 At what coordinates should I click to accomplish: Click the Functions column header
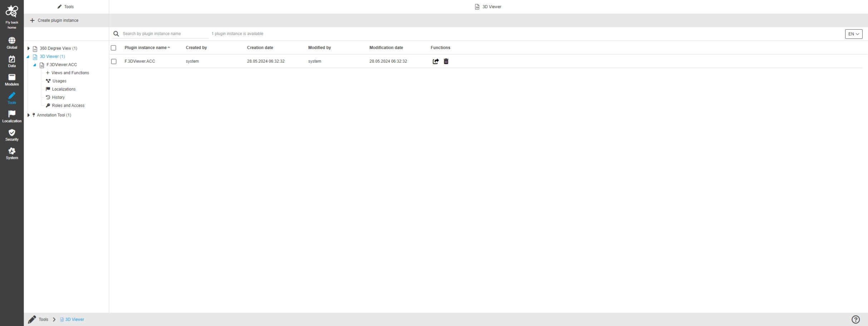[440, 48]
